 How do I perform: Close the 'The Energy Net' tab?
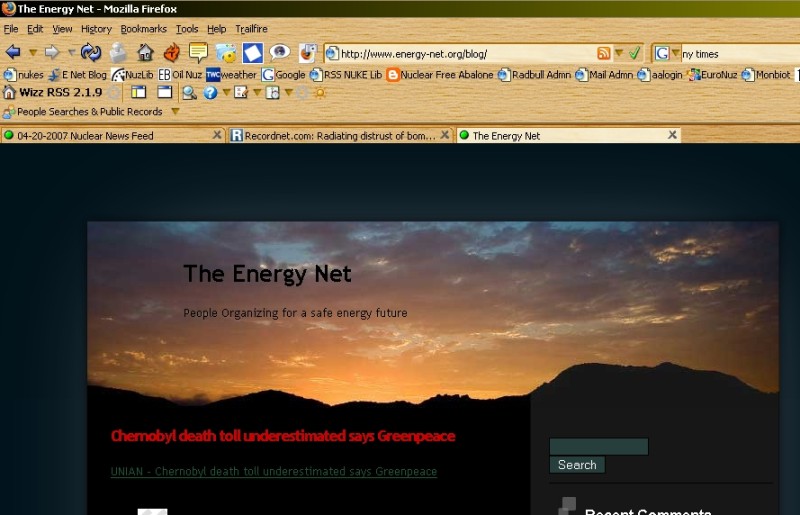[x=672, y=135]
